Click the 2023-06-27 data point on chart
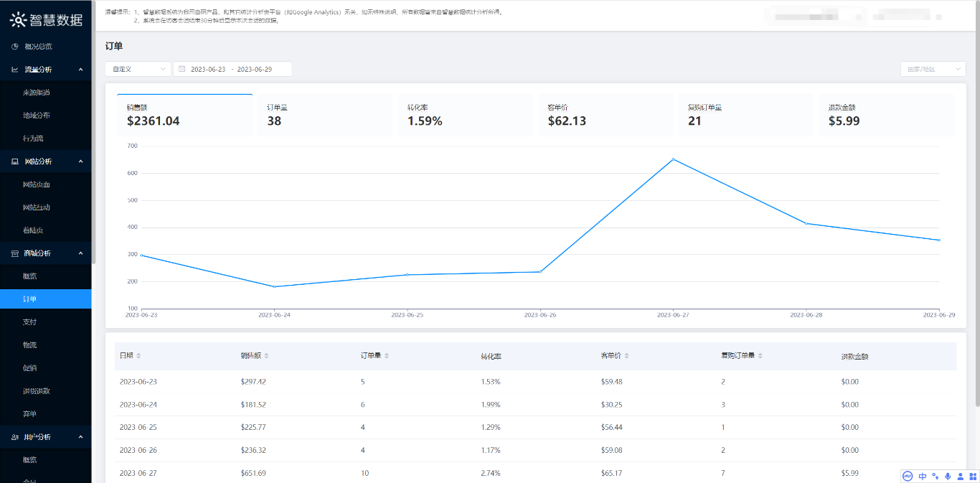 (673, 159)
